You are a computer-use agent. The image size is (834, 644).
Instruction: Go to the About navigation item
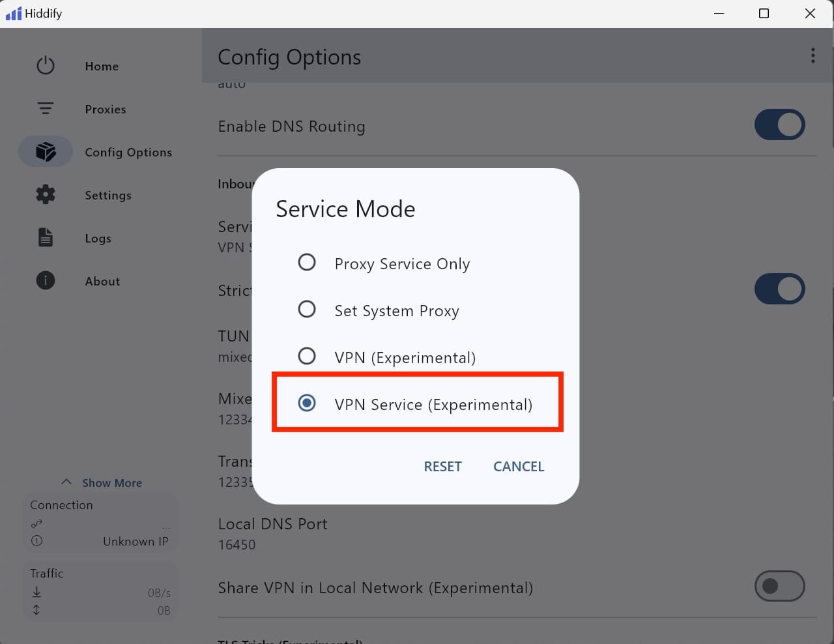(102, 282)
